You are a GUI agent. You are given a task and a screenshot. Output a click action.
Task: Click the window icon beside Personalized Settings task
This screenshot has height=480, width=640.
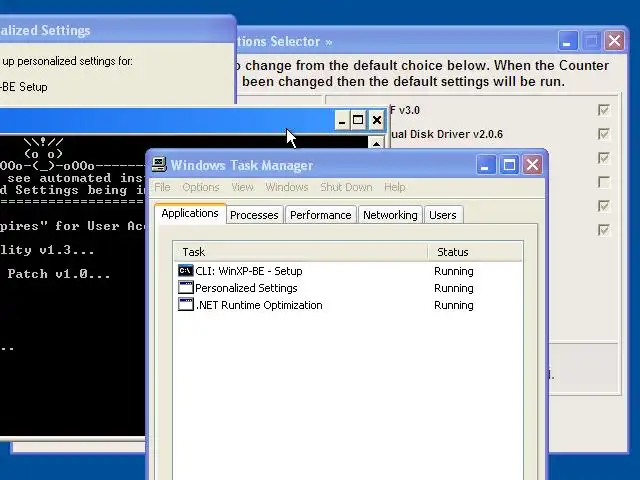click(x=185, y=288)
